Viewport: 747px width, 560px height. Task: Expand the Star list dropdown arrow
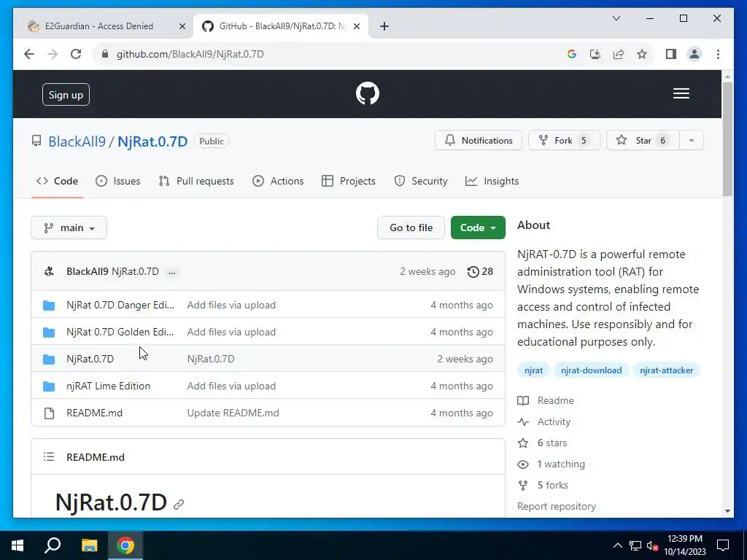[692, 141]
